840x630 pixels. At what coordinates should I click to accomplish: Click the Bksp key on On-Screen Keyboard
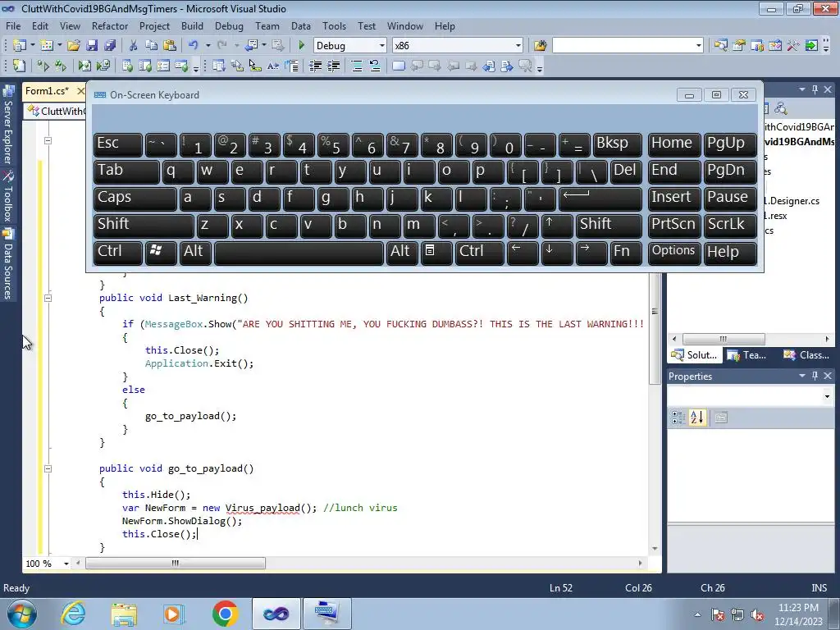point(617,144)
